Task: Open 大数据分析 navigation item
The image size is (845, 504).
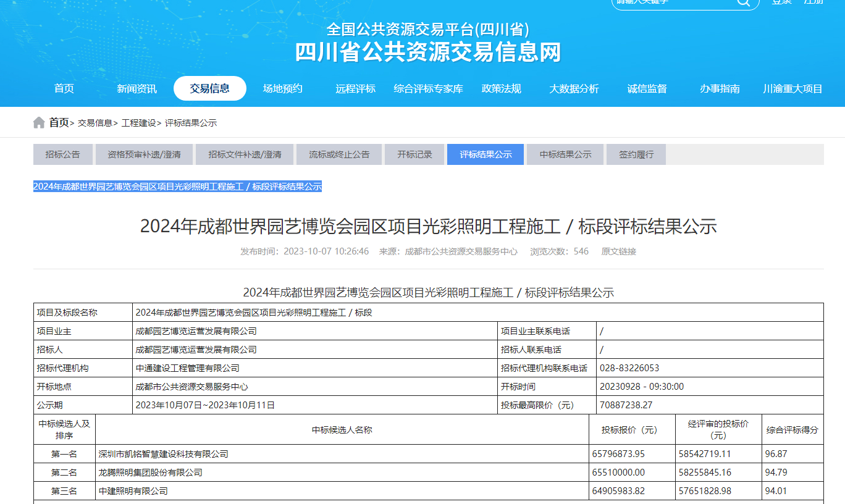Action: [x=574, y=88]
